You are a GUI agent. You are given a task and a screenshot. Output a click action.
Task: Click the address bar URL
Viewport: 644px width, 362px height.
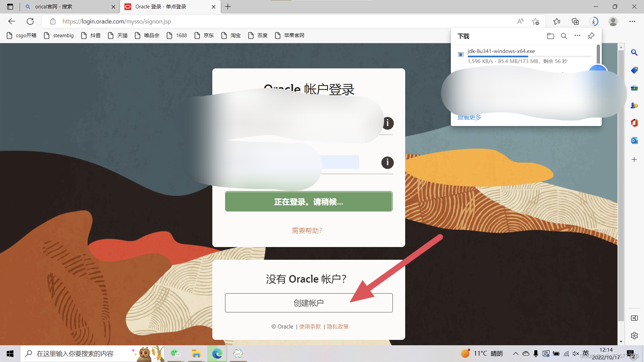pos(117,21)
